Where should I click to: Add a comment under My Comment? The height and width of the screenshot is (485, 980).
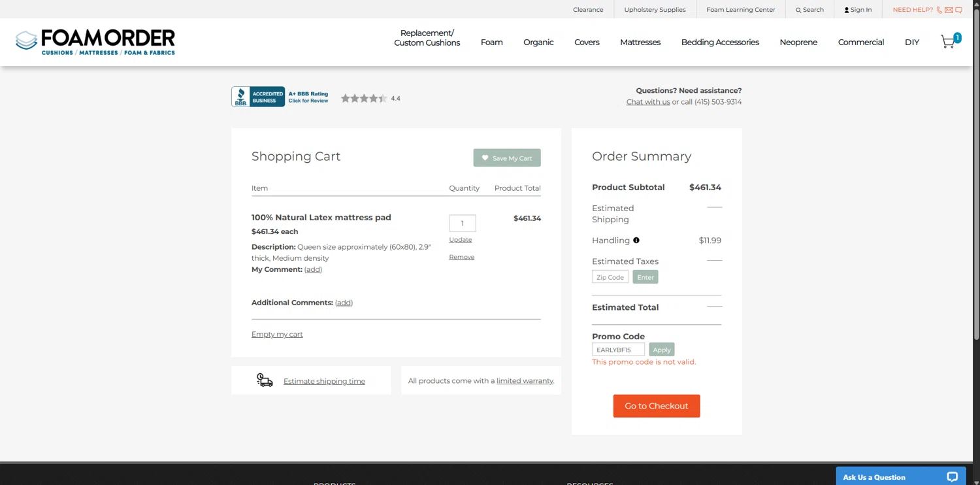coord(313,269)
